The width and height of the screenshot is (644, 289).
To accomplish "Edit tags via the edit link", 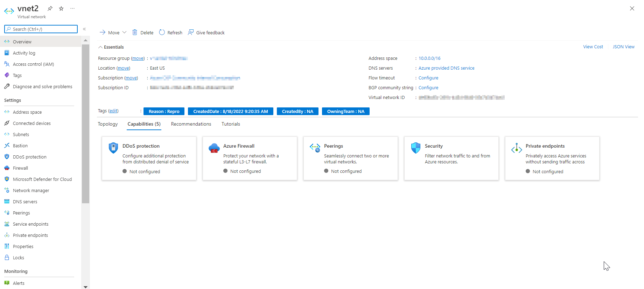I will (x=113, y=111).
